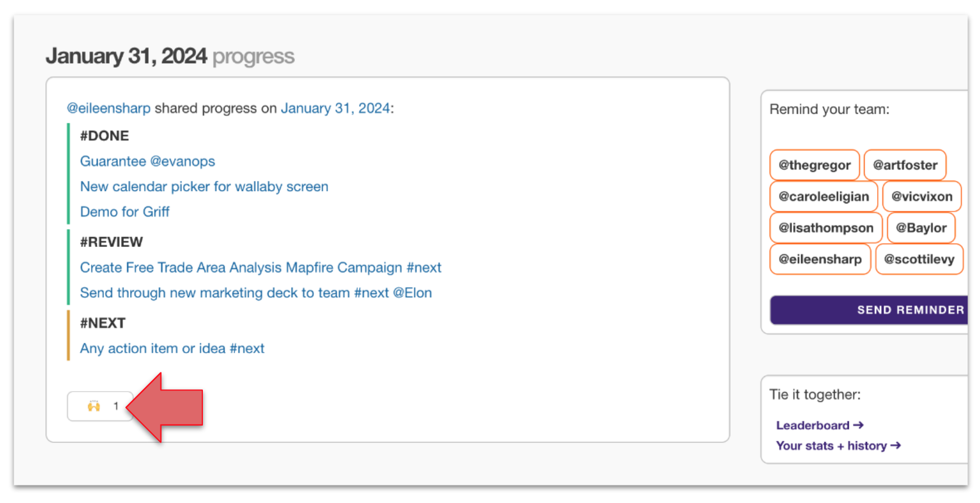Click Send through new marketing deck item

pos(255,293)
